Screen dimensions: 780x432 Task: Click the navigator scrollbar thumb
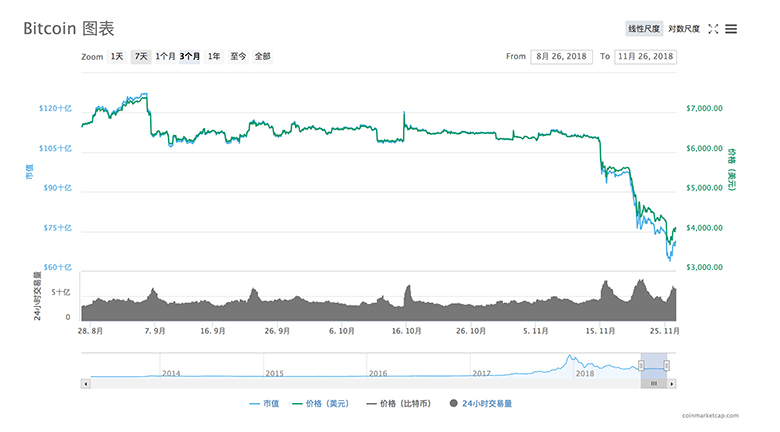click(x=654, y=384)
